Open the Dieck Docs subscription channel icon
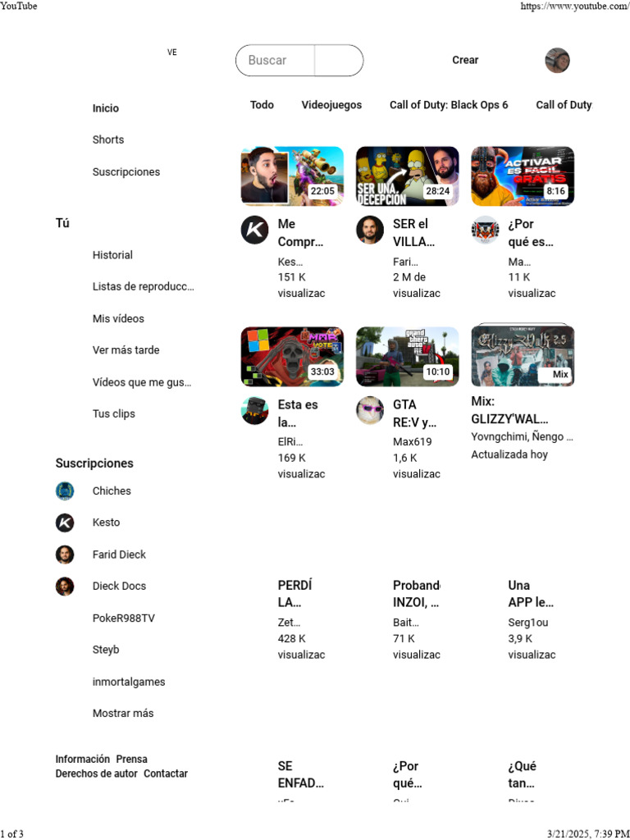Viewport: 630px width, 840px height. (x=65, y=586)
